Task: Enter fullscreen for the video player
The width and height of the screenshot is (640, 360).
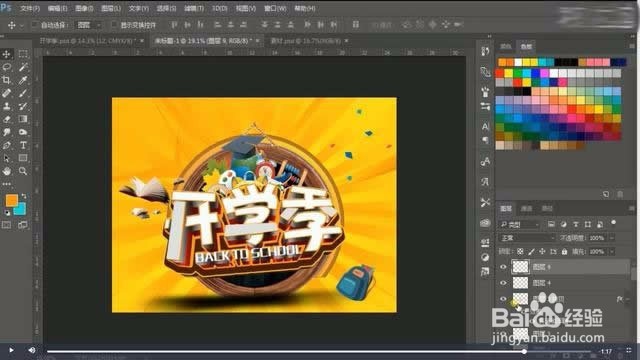Action: point(629,350)
